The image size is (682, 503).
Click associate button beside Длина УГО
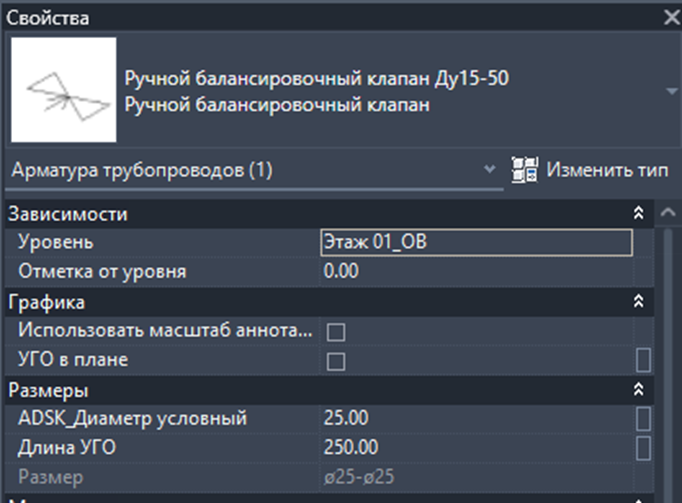(x=643, y=448)
